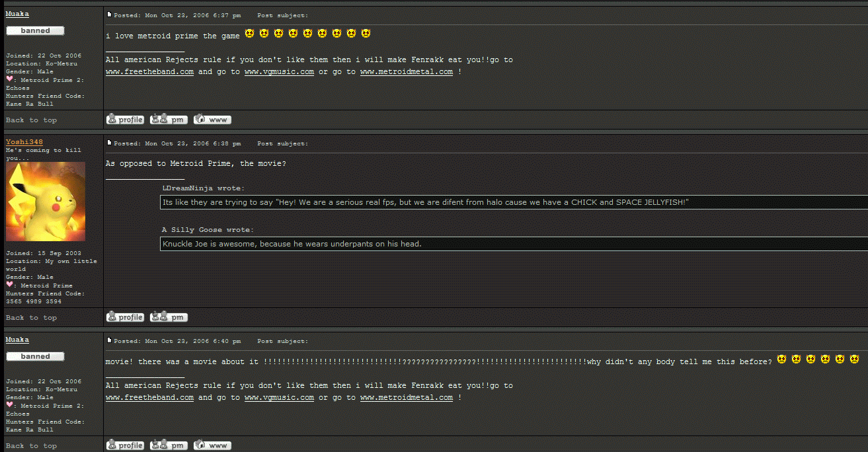Click 'Location: My own little world' text
This screenshot has width=868, height=452.
tap(52, 265)
